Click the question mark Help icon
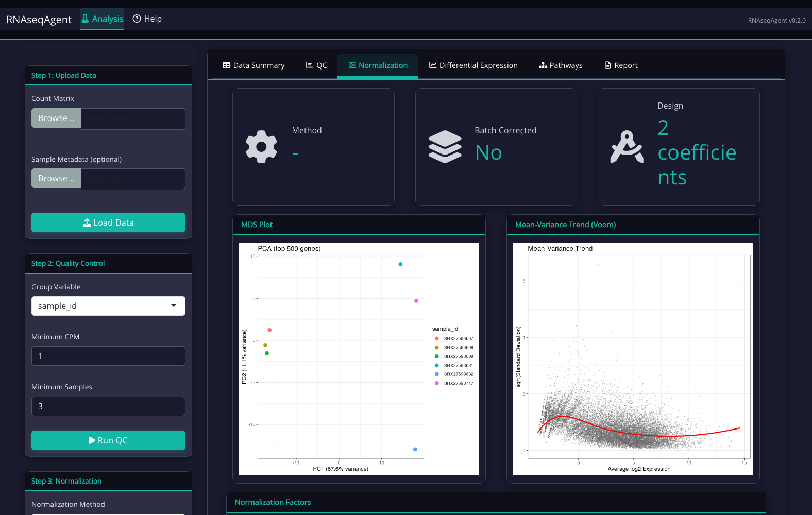 tap(137, 19)
